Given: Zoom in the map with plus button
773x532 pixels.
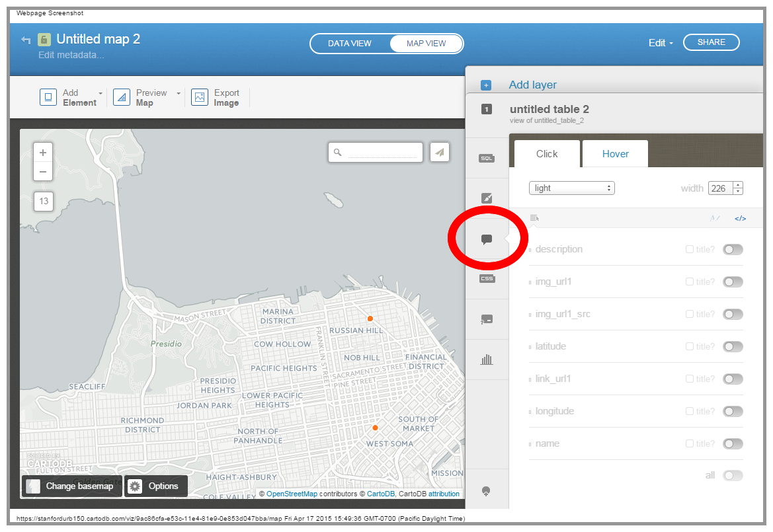Looking at the screenshot, I should click(x=43, y=153).
